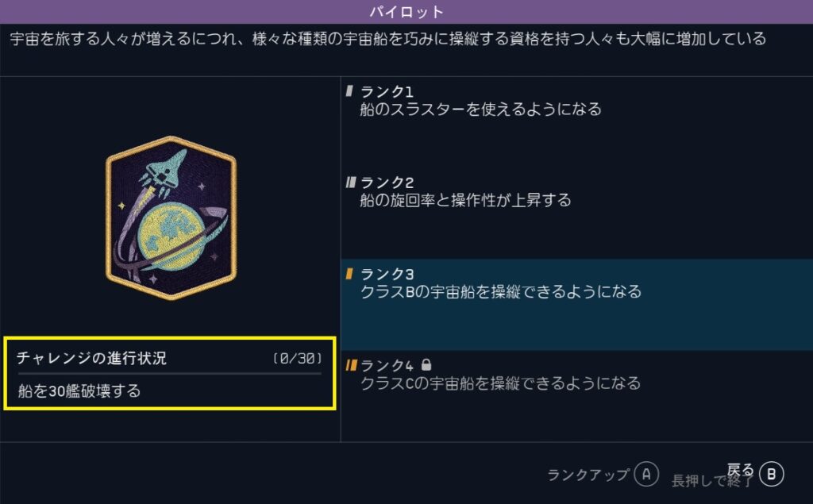
Task: Select the 船の旋回率と操作性が上昇する rank description
Action: pos(465,201)
